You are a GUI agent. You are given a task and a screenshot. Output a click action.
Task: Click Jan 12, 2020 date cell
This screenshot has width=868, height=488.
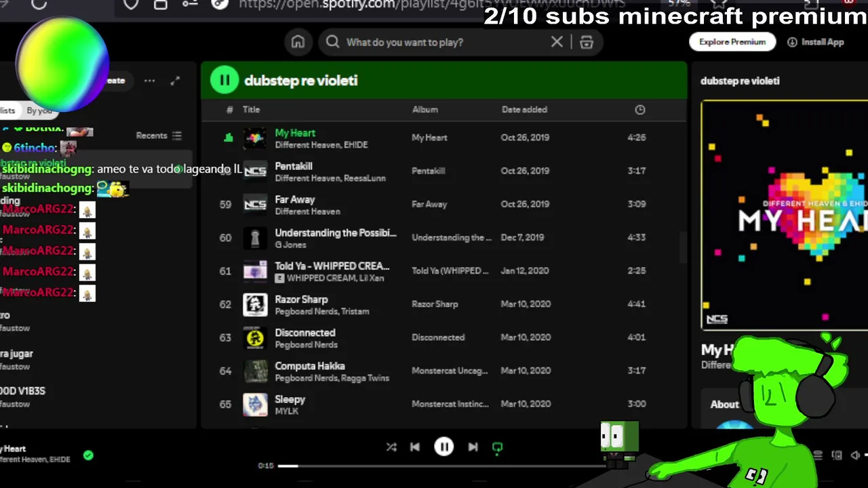524,271
